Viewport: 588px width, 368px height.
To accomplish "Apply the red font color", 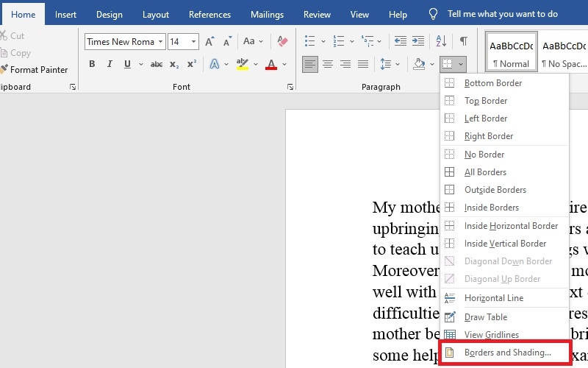I will 270,65.
